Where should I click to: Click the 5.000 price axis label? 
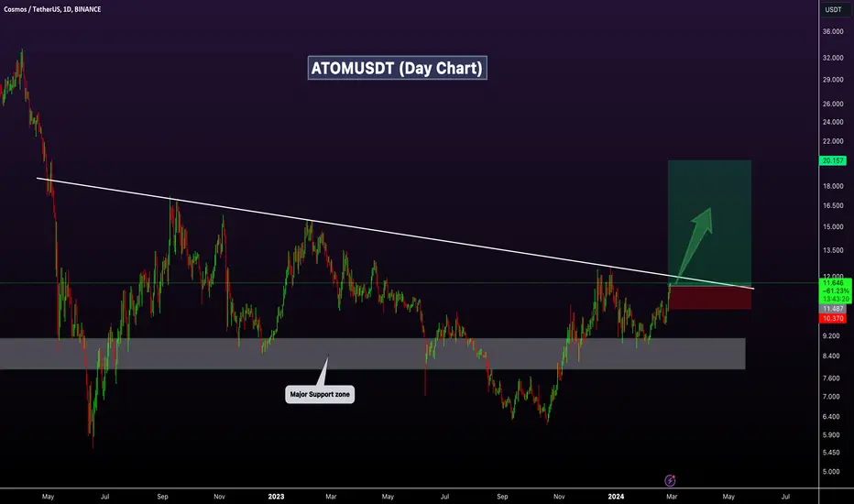coord(831,472)
